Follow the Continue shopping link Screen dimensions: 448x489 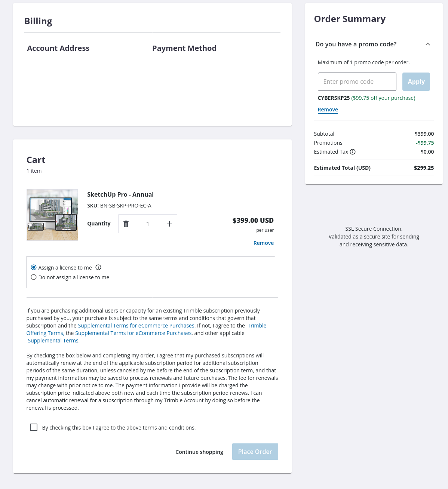pos(199,452)
